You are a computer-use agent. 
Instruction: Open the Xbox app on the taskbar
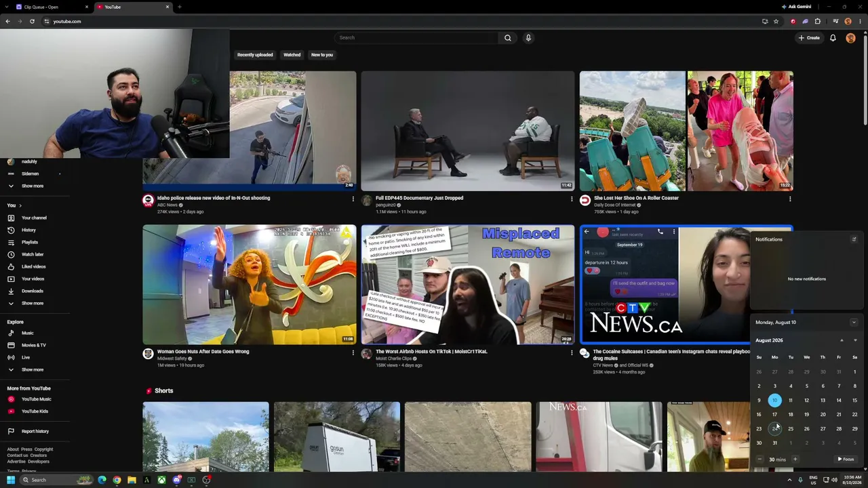(x=161, y=480)
